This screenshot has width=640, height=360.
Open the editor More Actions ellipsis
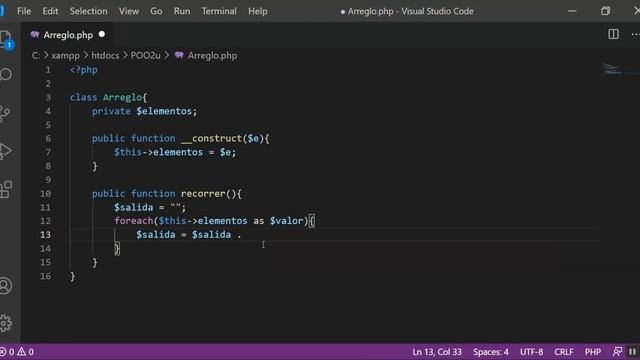(635, 35)
